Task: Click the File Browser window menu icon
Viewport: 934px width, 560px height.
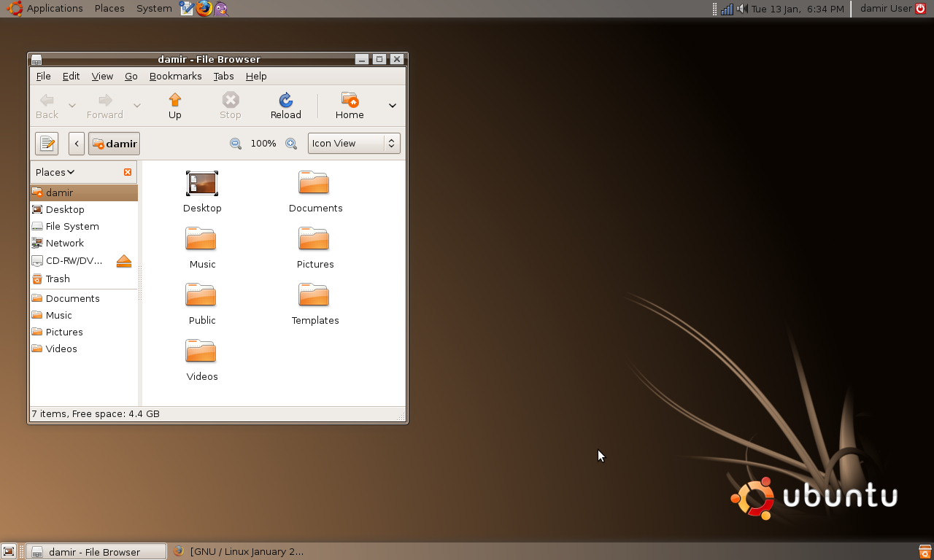Action: point(36,60)
